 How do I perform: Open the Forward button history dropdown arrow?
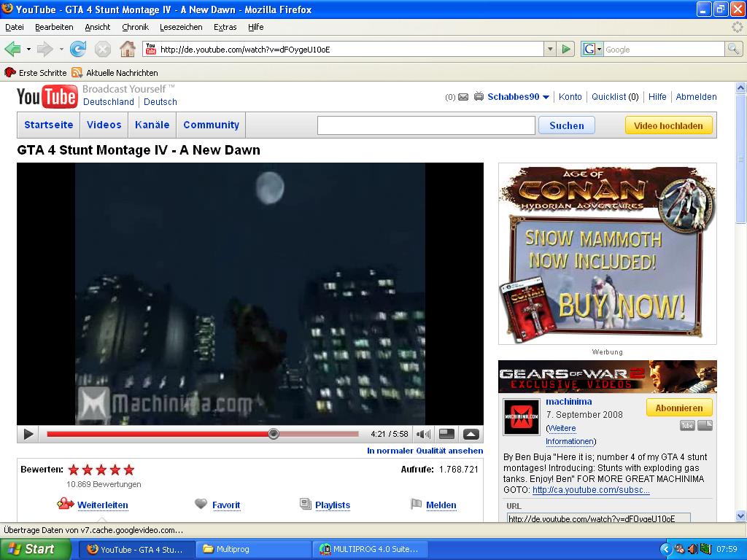(x=61, y=49)
